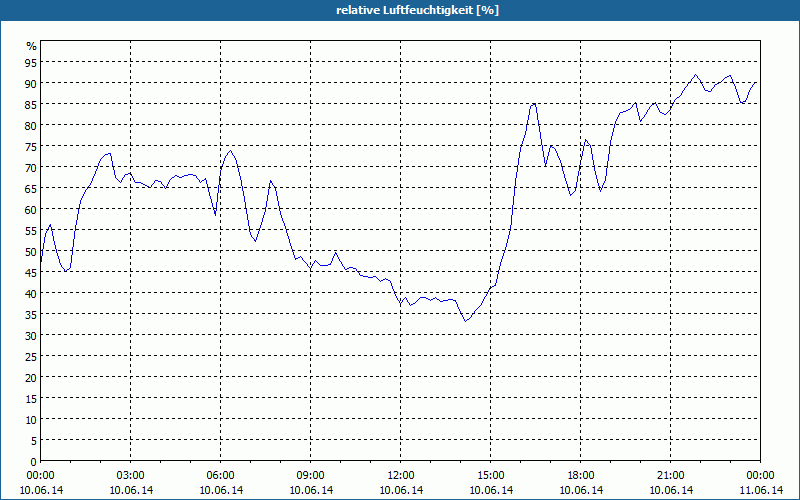
Task: Click the 09:00 time axis label
Action: (311, 476)
